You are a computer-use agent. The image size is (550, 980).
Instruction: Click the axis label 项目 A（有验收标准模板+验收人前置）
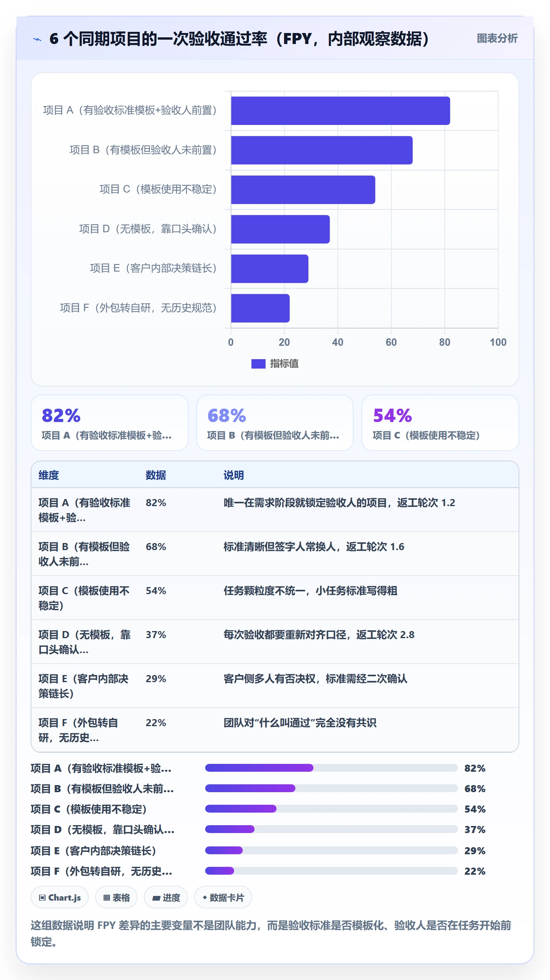(130, 110)
